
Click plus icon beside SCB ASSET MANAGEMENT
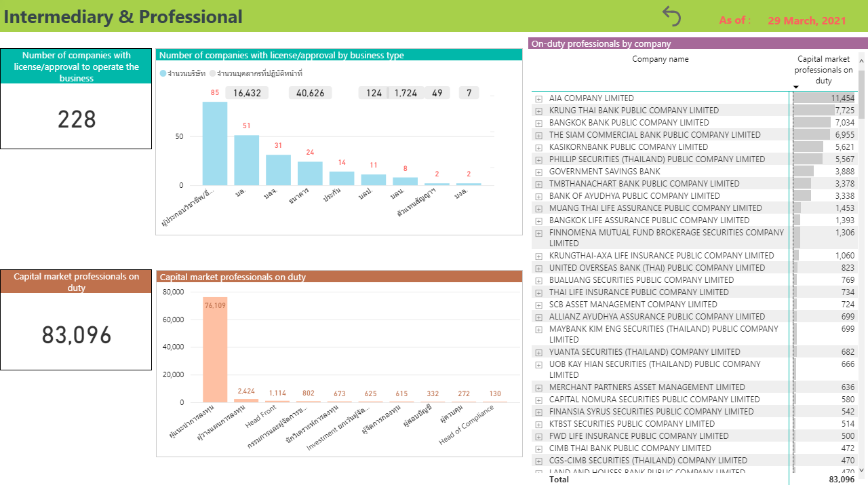tap(539, 305)
